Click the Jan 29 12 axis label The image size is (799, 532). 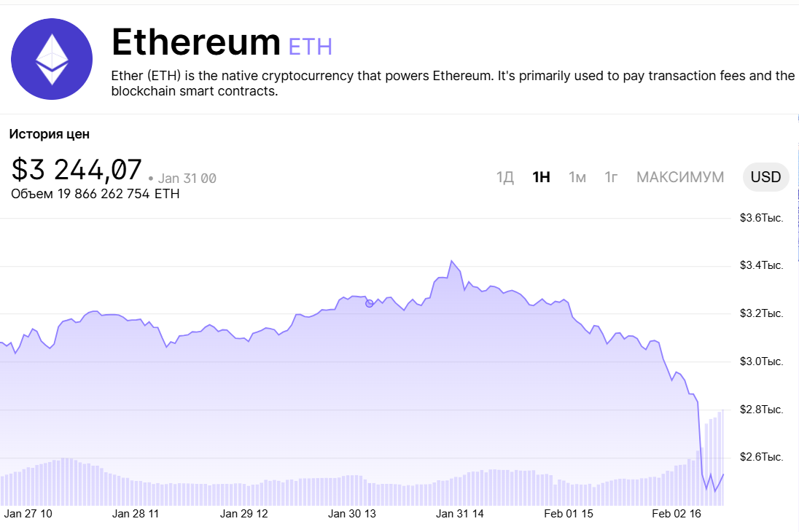point(243,514)
